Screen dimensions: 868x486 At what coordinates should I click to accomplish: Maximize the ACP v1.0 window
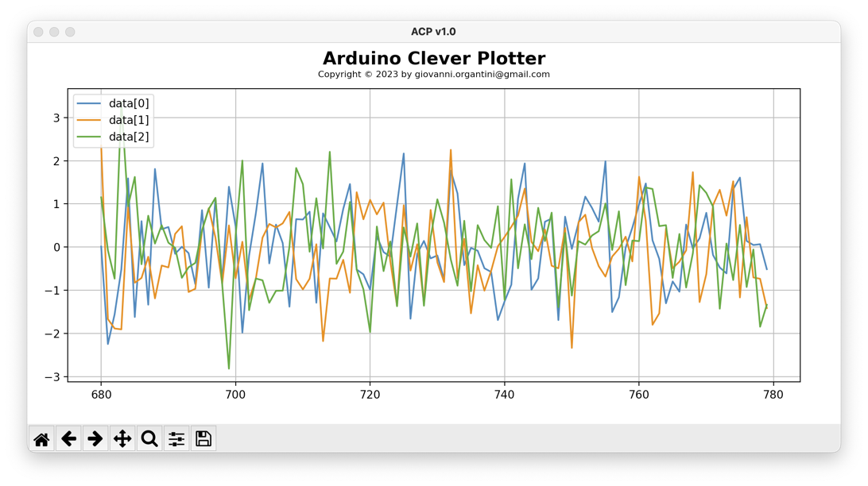point(70,32)
